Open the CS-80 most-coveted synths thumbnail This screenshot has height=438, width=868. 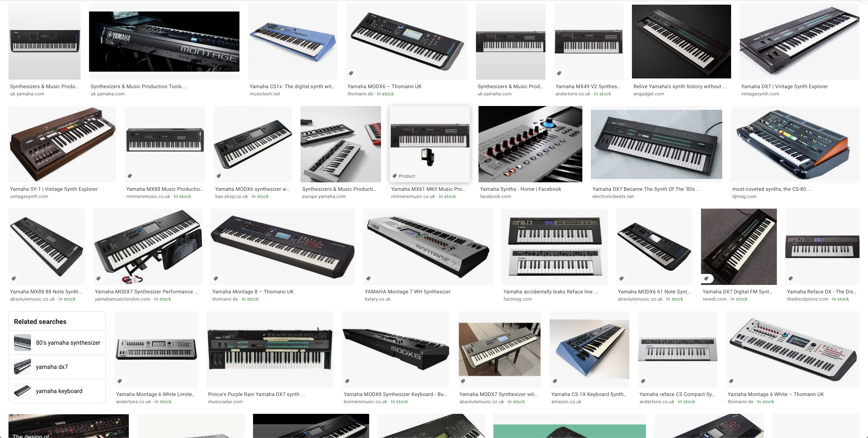(x=795, y=144)
